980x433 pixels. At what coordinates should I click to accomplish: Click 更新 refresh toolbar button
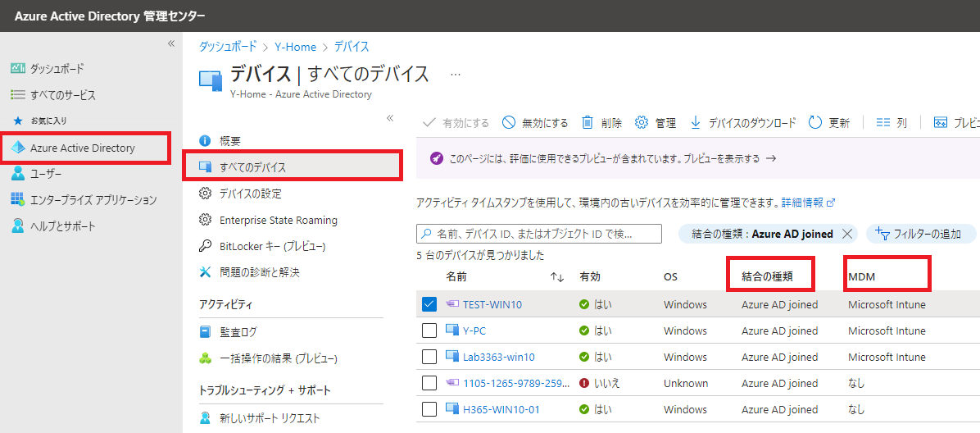pyautogui.click(x=829, y=123)
